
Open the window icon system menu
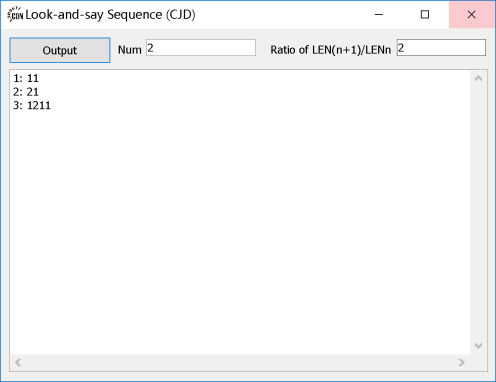[x=15, y=14]
